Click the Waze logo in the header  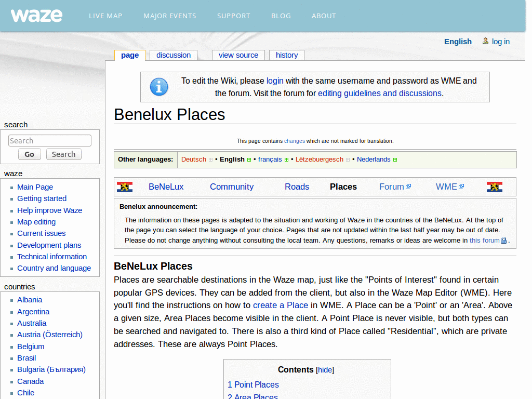point(36,15)
